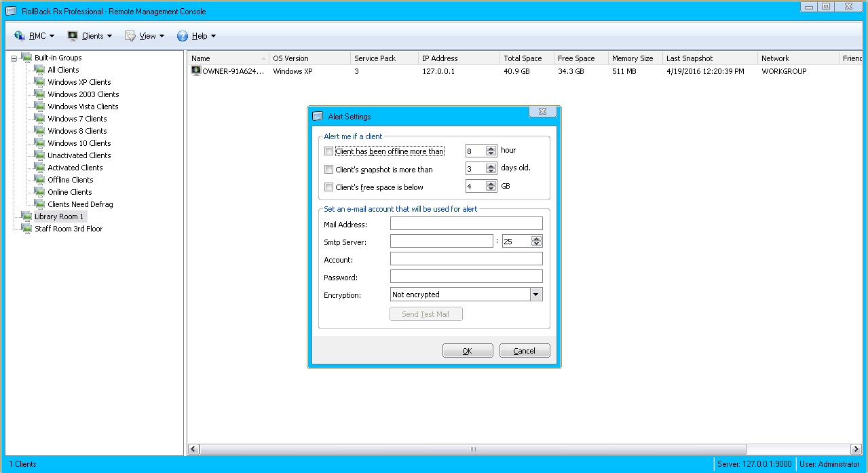Click the Staff Room 3rd Floor group icon
The image size is (868, 473).
[26, 229]
